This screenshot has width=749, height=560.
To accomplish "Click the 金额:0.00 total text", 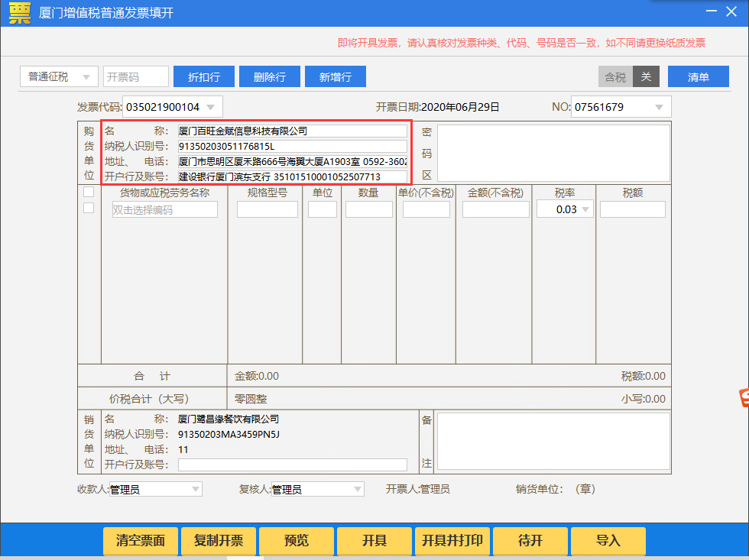I will tap(257, 376).
